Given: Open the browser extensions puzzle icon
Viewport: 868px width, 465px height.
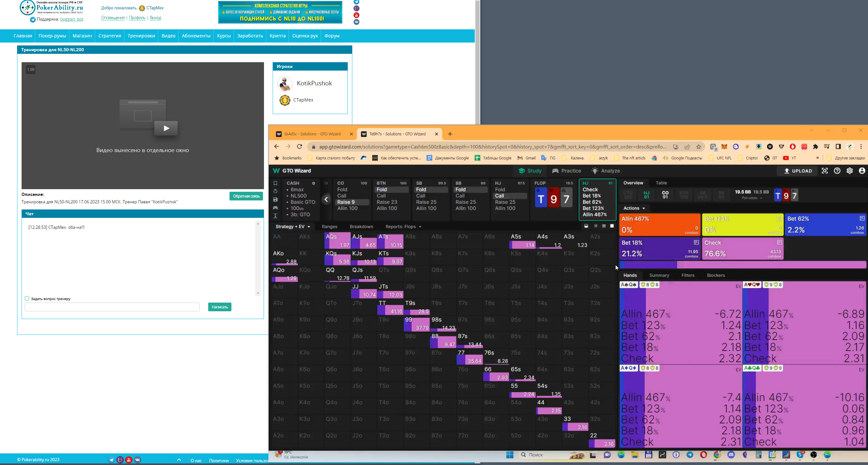Looking at the screenshot, I should 815,147.
